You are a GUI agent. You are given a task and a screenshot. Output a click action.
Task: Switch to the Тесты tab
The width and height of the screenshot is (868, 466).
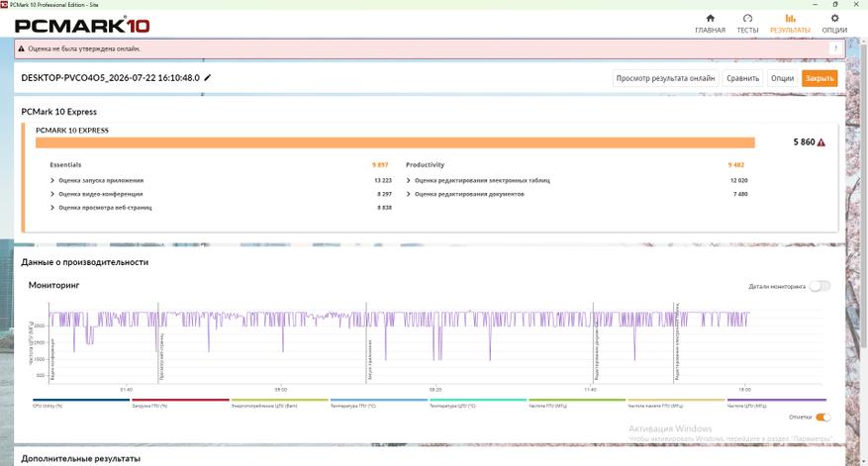pos(747,24)
